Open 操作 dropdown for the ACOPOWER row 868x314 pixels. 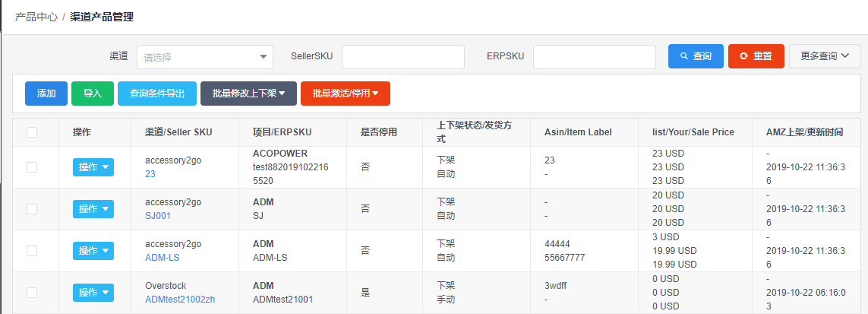pyautogui.click(x=93, y=167)
